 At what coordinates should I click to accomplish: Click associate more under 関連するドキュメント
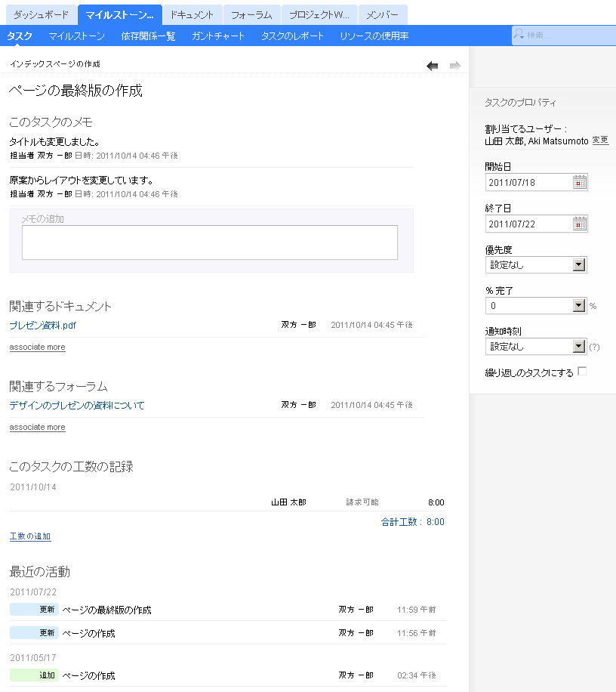38,347
